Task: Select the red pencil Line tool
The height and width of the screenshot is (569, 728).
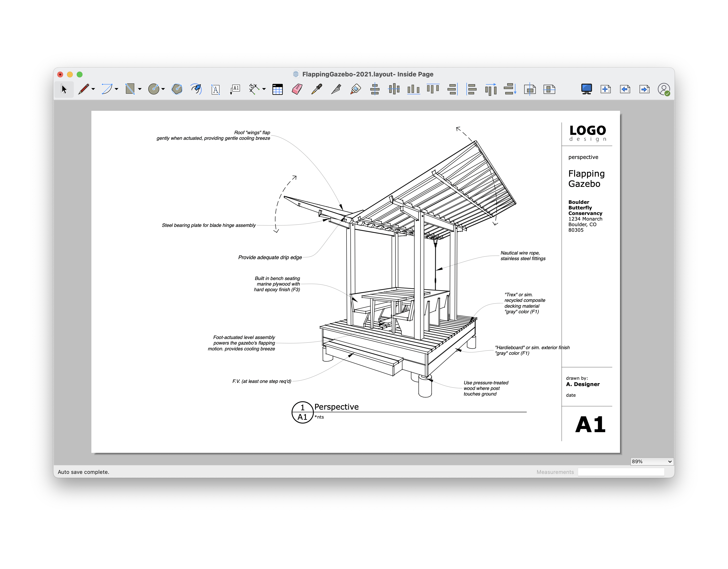Action: coord(83,89)
